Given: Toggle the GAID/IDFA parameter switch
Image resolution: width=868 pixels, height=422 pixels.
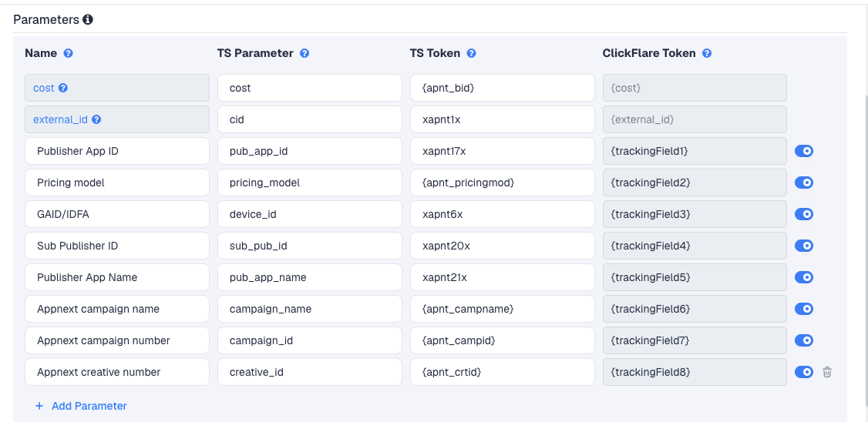Looking at the screenshot, I should [804, 214].
